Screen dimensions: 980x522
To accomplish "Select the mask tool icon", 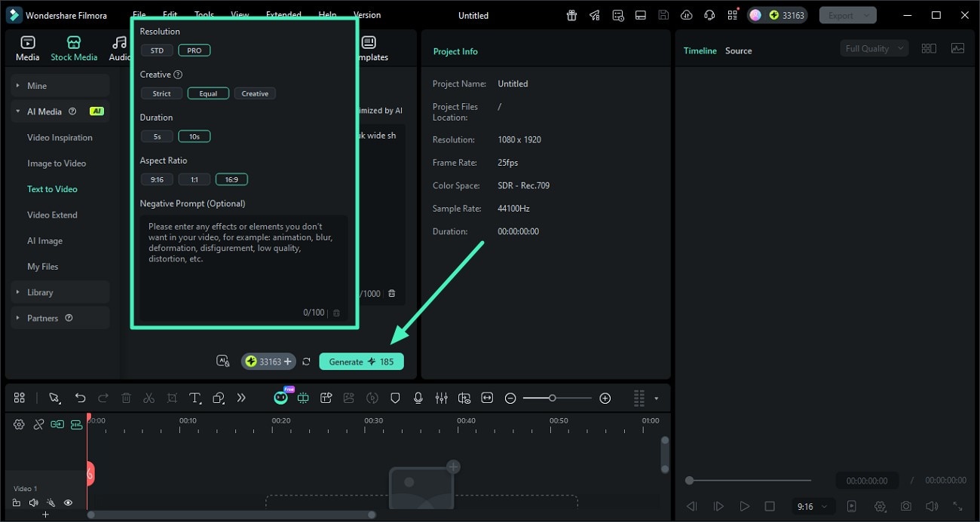I will 395,398.
